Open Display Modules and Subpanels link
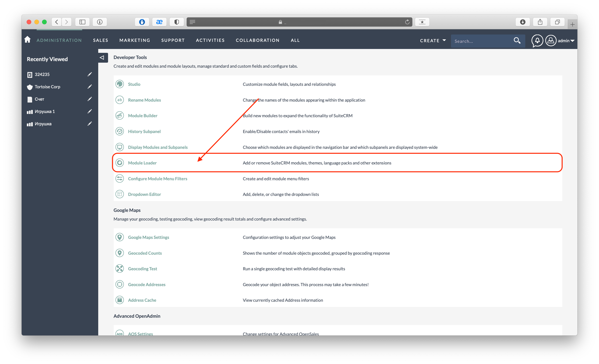 [158, 147]
